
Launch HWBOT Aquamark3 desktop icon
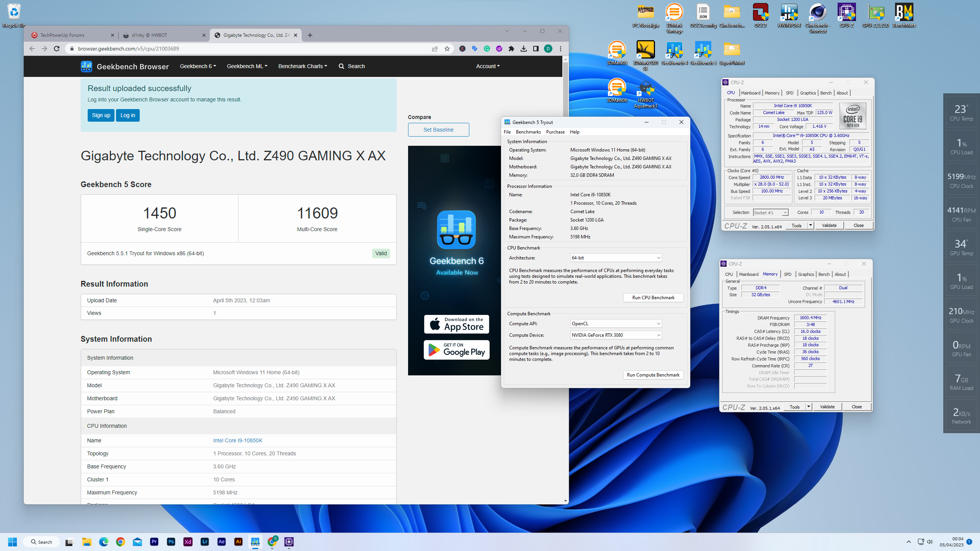pos(645,93)
